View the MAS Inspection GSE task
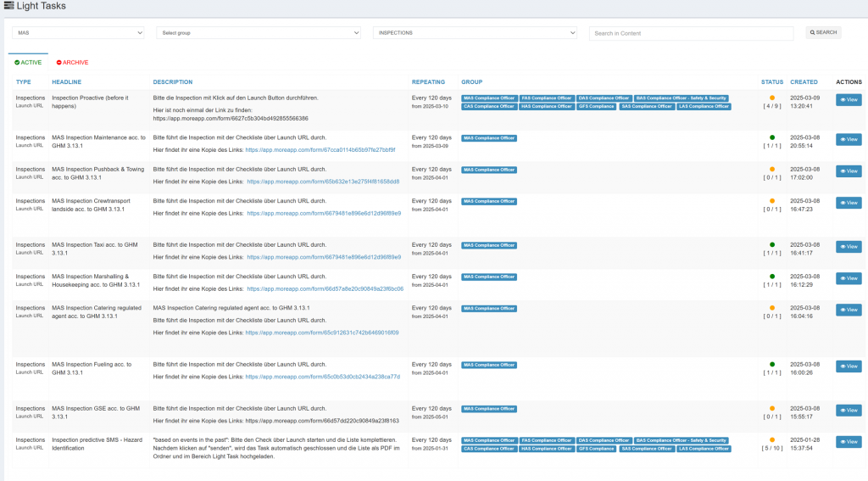 [x=849, y=411]
